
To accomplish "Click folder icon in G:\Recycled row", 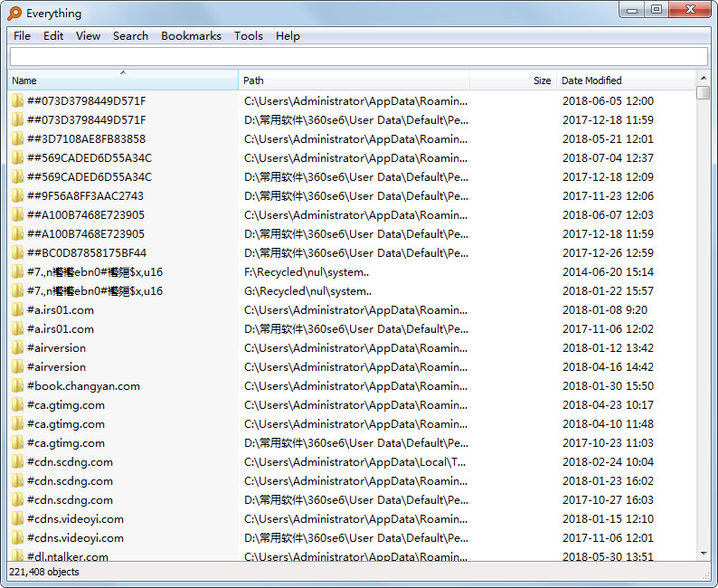I will (17, 290).
